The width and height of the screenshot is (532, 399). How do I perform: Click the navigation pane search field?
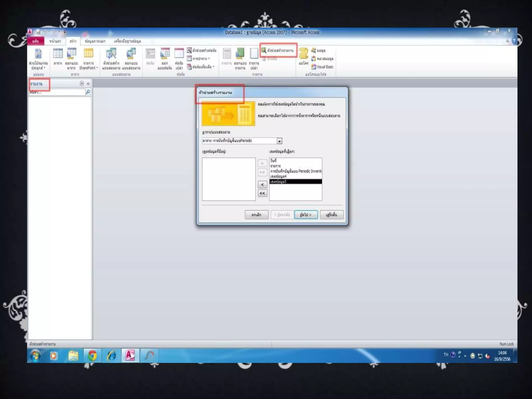tap(57, 92)
